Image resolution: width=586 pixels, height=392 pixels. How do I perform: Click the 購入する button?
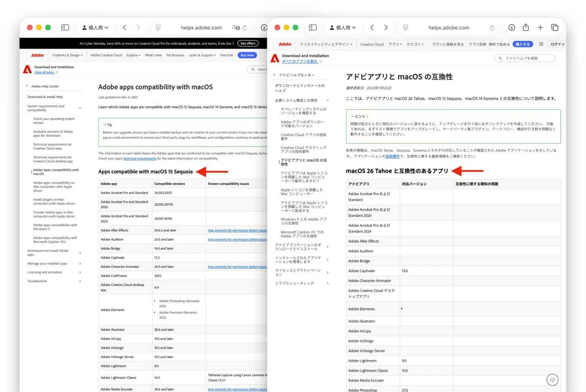pyautogui.click(x=522, y=44)
